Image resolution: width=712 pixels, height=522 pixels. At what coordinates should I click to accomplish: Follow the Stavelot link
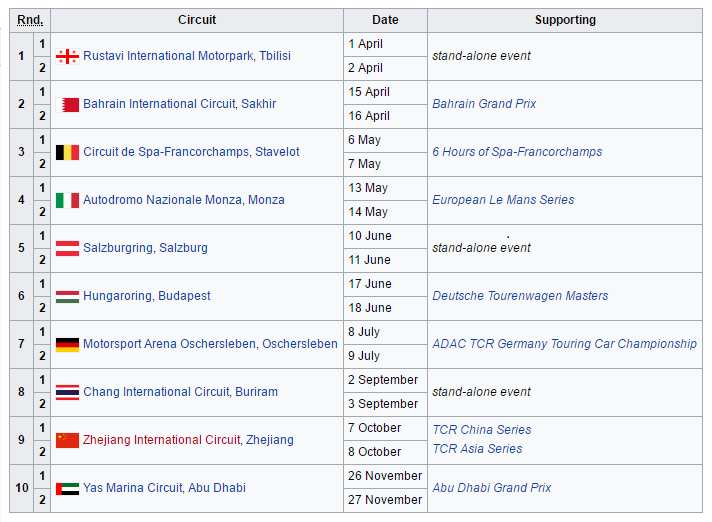click(277, 152)
